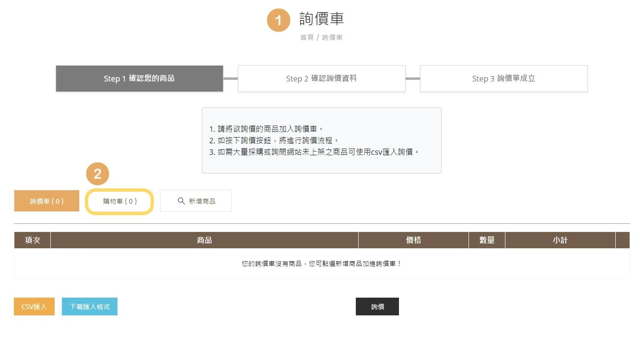644x347 pixels.
Task: Expand the Step 3 詢價單成立 section
Action: (x=503, y=78)
